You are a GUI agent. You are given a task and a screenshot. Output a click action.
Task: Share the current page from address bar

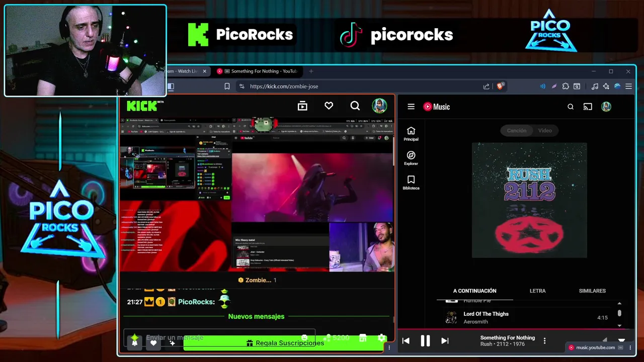pyautogui.click(x=486, y=86)
